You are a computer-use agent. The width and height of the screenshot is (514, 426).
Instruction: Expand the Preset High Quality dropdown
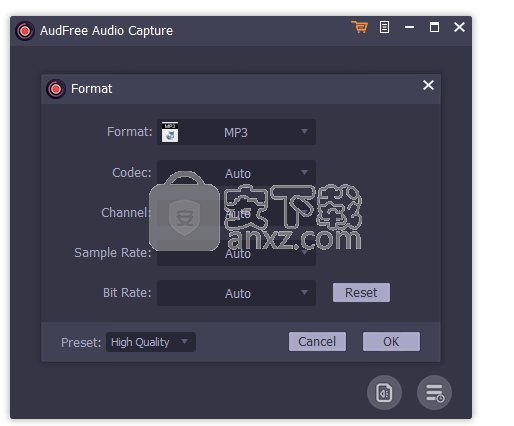pyautogui.click(x=151, y=342)
